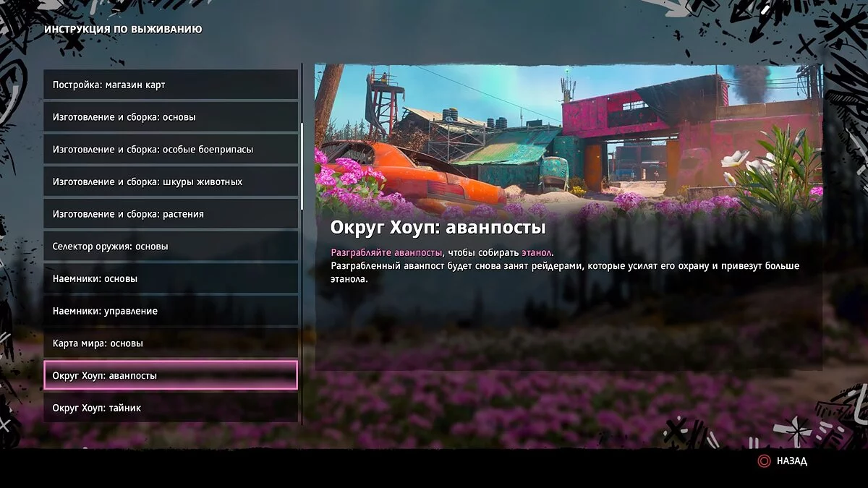Viewport: 868px width, 488px height.
Task: Open "Изготовление и сборка: особые боеприпасы"
Action: coord(171,150)
